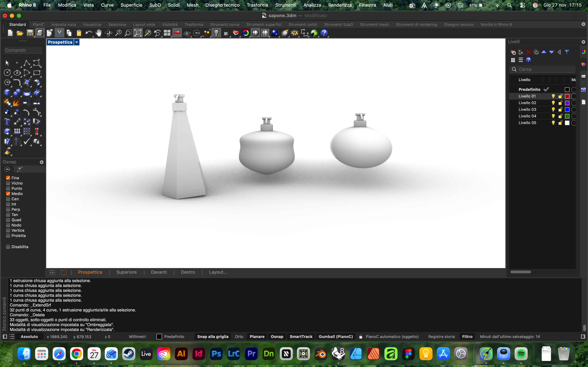This screenshot has height=367, width=588.
Task: Click the blue funnel layer filter icon
Action: click(x=567, y=52)
